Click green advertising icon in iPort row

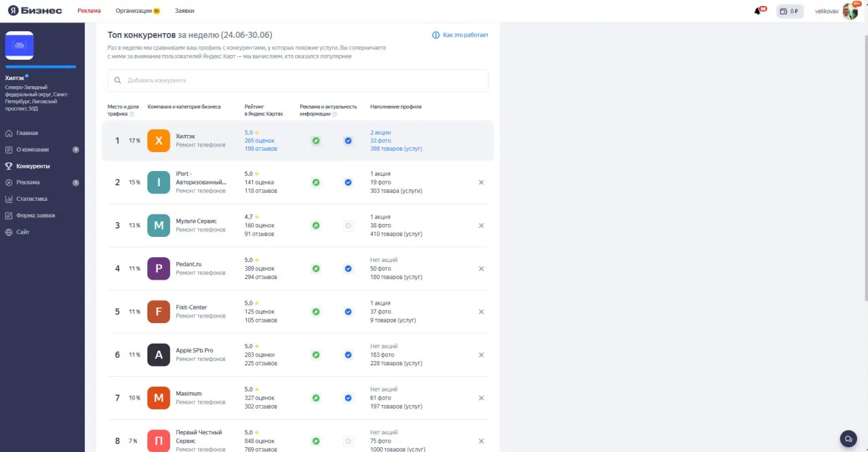[315, 183]
